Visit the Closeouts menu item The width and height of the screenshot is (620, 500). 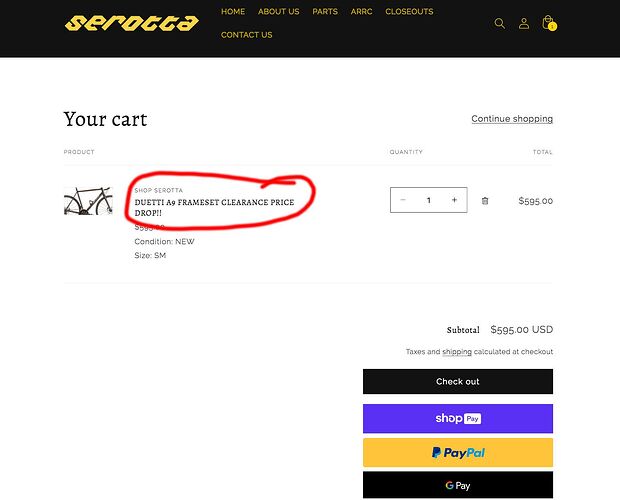coord(409,12)
